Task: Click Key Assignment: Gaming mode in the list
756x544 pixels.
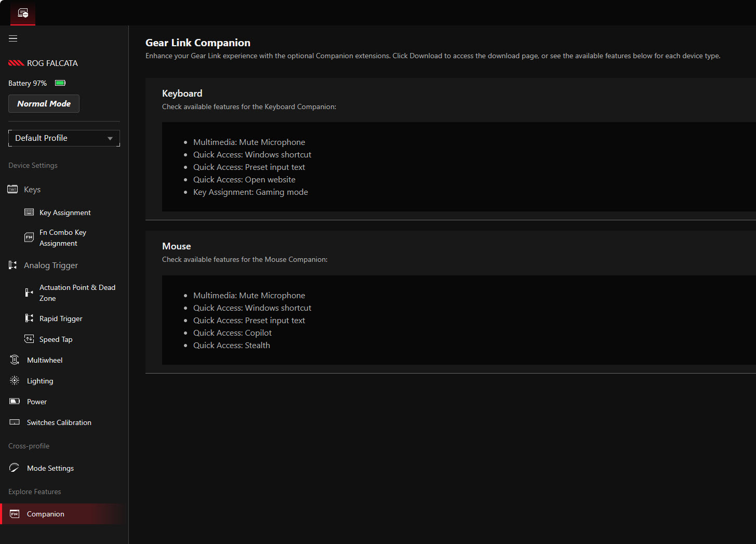Action: pyautogui.click(x=250, y=192)
